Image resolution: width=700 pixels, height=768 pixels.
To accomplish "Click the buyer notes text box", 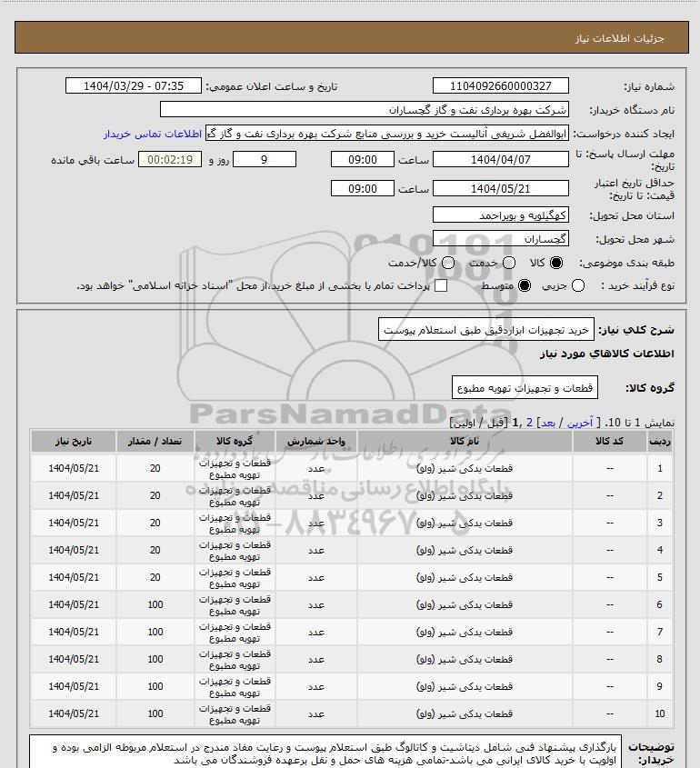I will tap(325, 752).
